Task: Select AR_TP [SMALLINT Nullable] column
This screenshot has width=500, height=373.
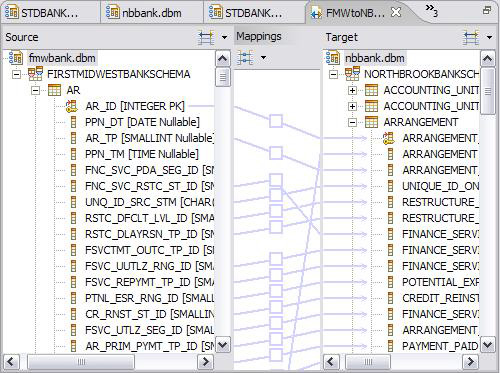Action: (149, 138)
